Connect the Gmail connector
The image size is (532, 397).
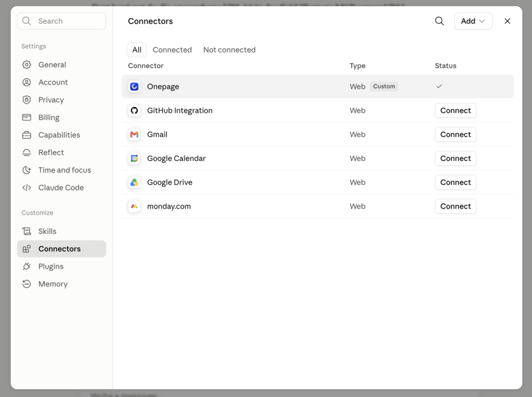tap(455, 134)
